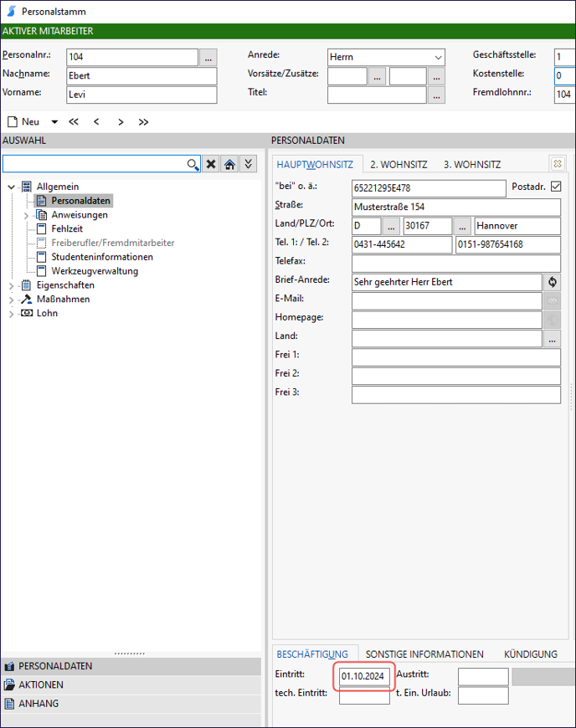Open AKTIONEN section in bottom navigation

[131, 684]
